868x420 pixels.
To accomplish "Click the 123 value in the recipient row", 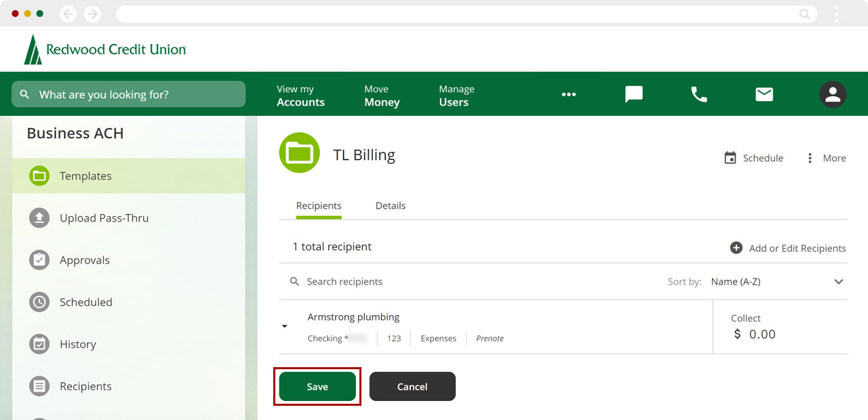I will 394,338.
